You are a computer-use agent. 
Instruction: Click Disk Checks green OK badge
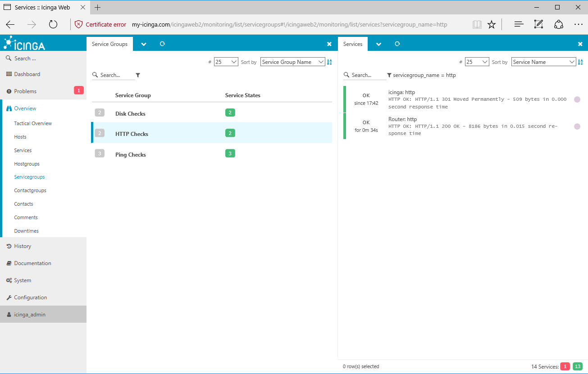tap(230, 113)
